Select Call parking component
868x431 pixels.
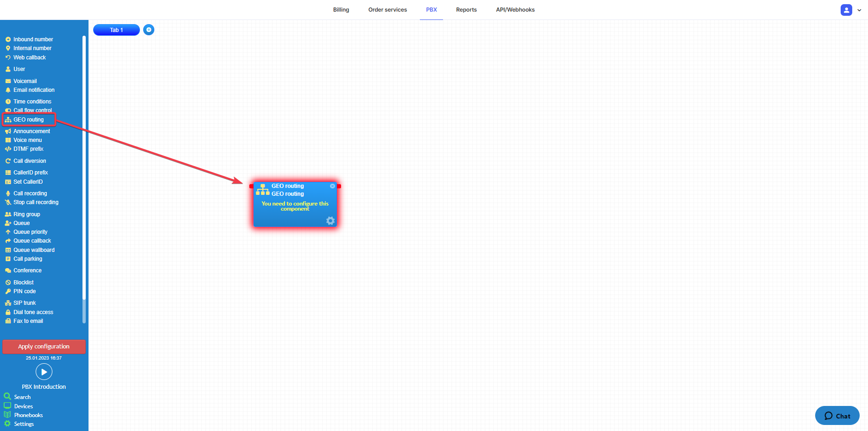(x=28, y=259)
